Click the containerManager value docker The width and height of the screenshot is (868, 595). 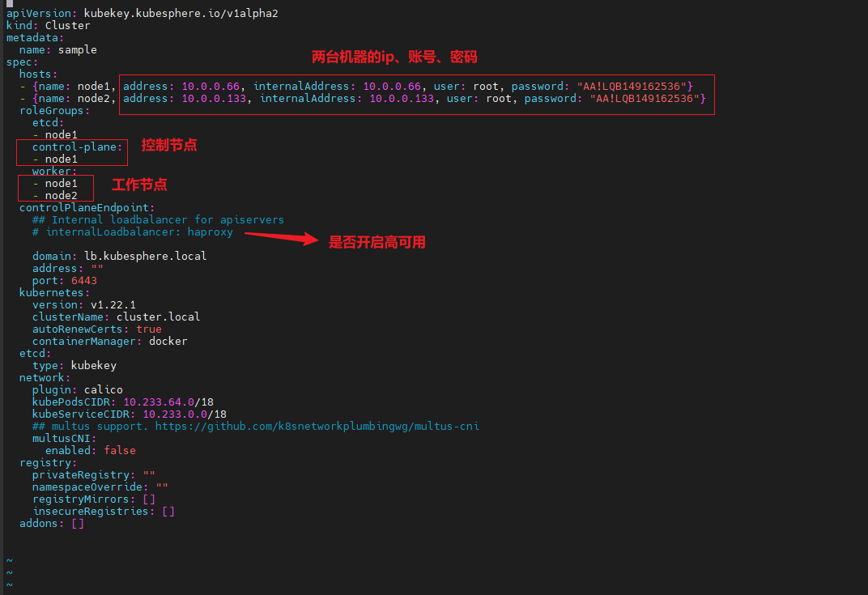pos(168,342)
